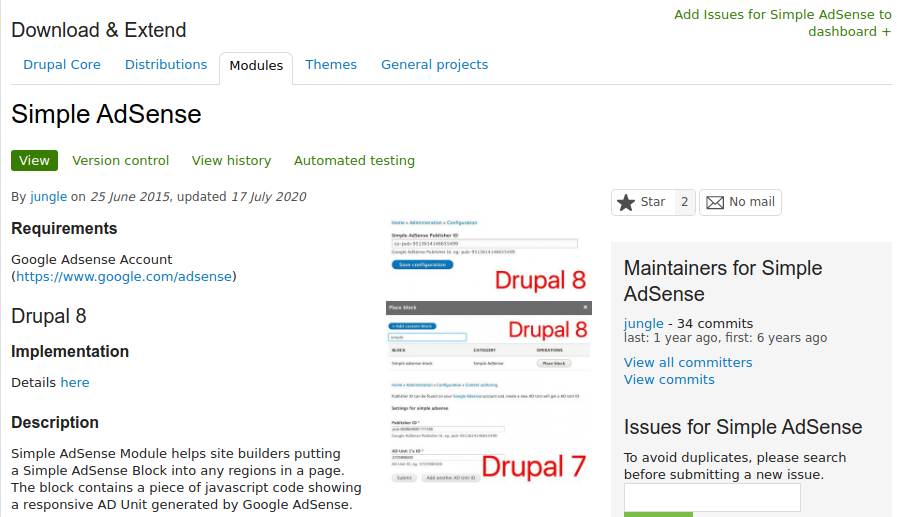Click View commits link
This screenshot has width=897, height=517.
click(669, 380)
